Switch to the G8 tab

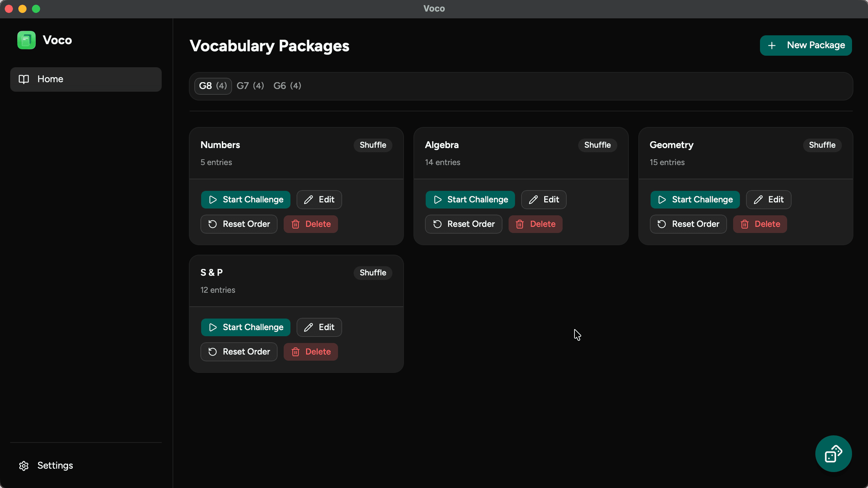(x=213, y=86)
